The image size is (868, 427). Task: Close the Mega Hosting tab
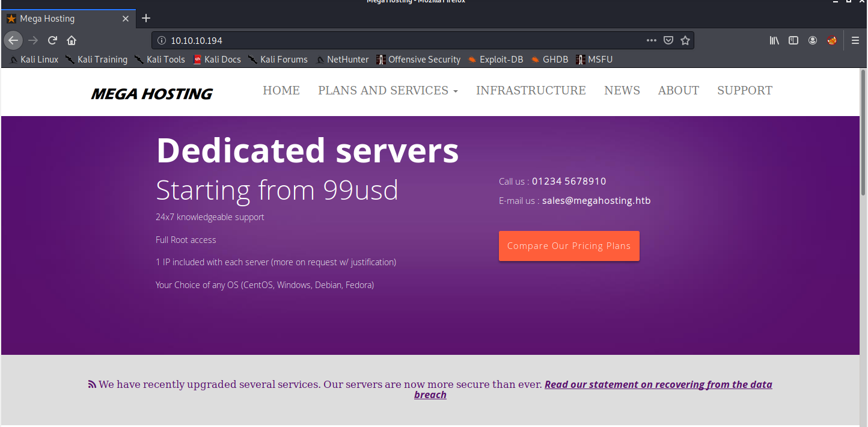[126, 19]
